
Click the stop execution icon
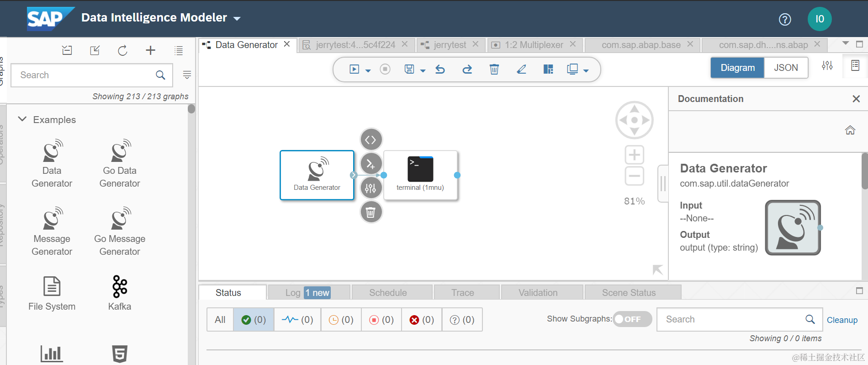click(385, 69)
